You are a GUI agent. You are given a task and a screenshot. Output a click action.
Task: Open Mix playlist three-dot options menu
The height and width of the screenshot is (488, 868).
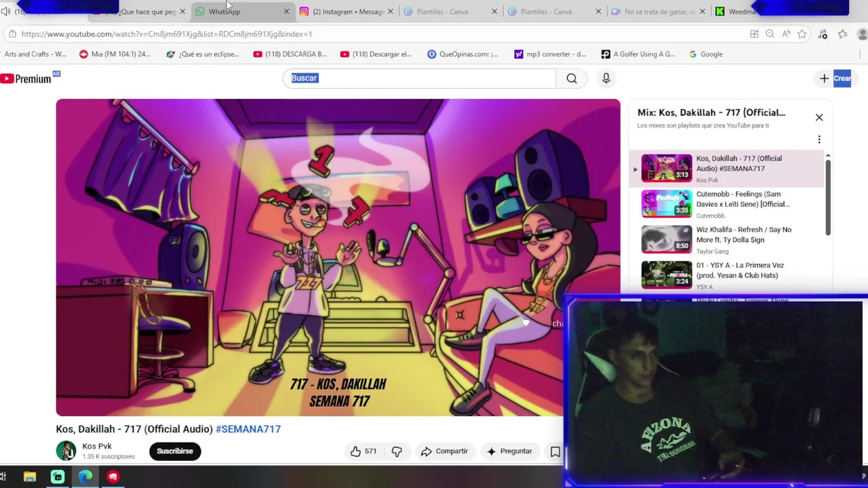(819, 140)
